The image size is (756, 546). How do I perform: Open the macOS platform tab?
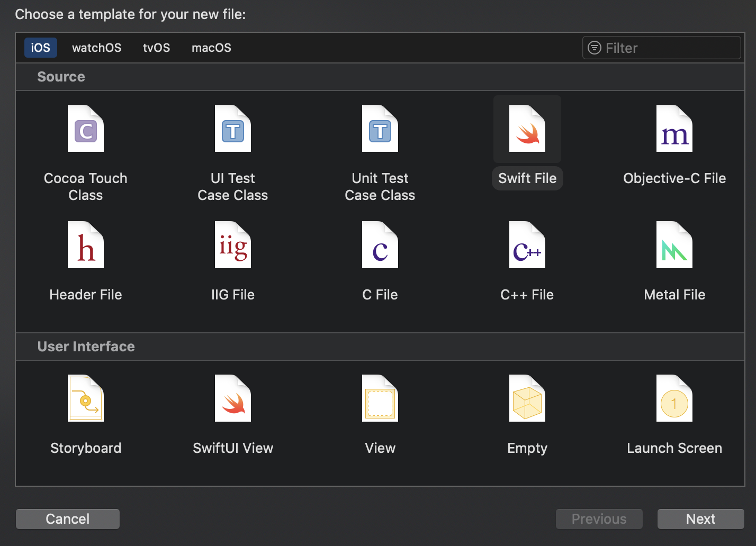212,48
